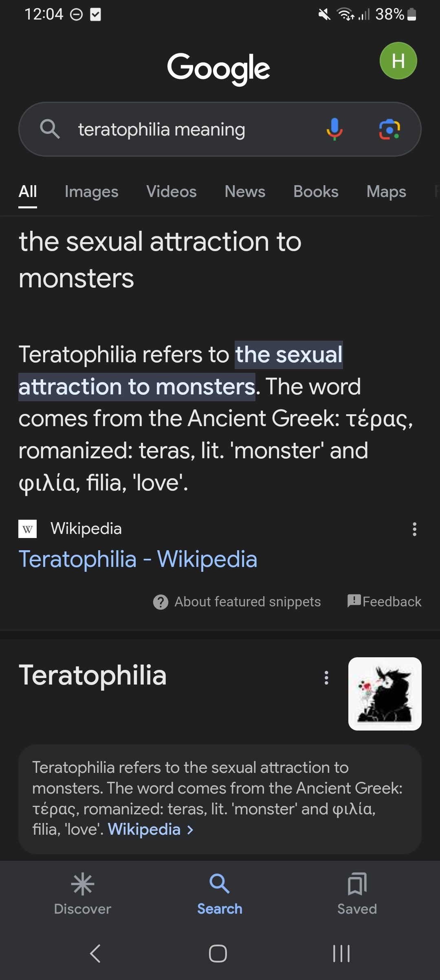Tap the voice search microphone icon

(334, 129)
